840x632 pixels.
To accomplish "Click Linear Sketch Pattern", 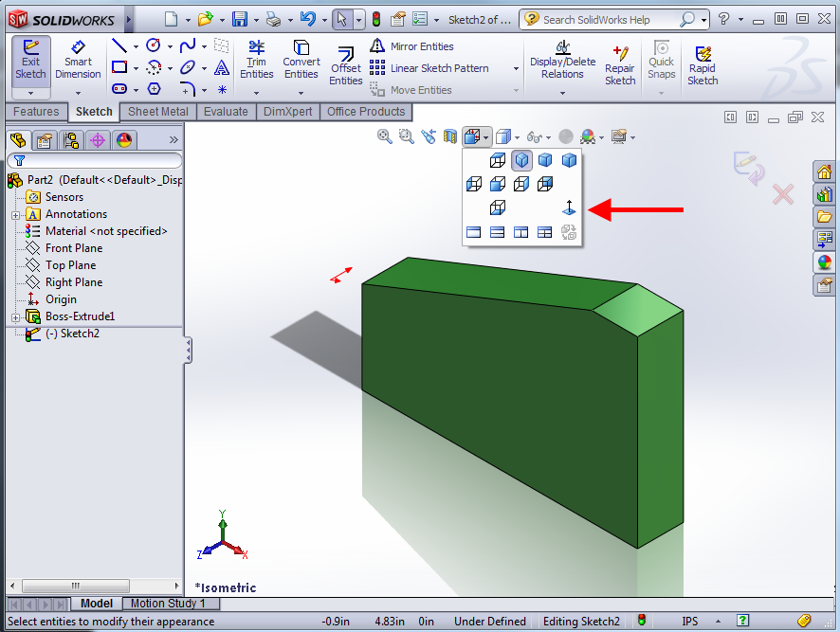I will pos(439,68).
